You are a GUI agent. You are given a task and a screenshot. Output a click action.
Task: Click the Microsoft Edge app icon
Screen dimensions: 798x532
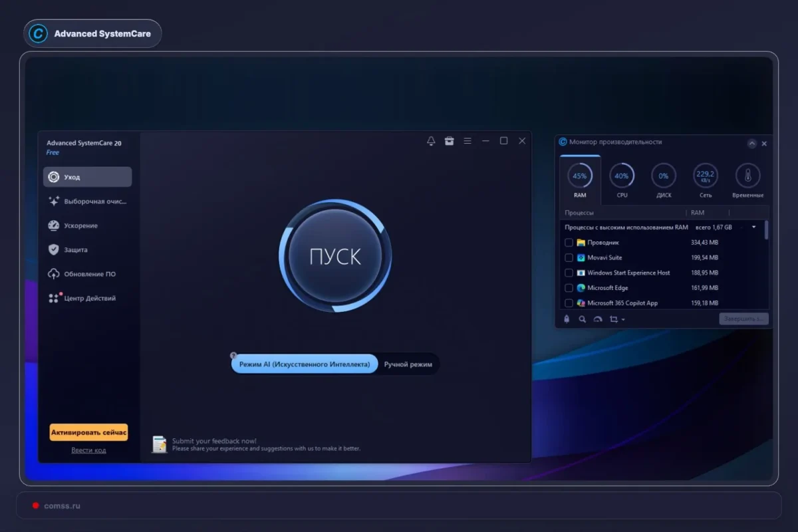click(581, 288)
